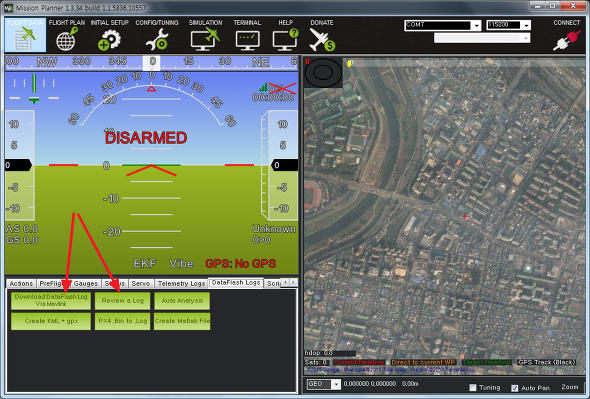Switch to the Gauges tab
The height and width of the screenshot is (399, 590).
click(x=86, y=283)
